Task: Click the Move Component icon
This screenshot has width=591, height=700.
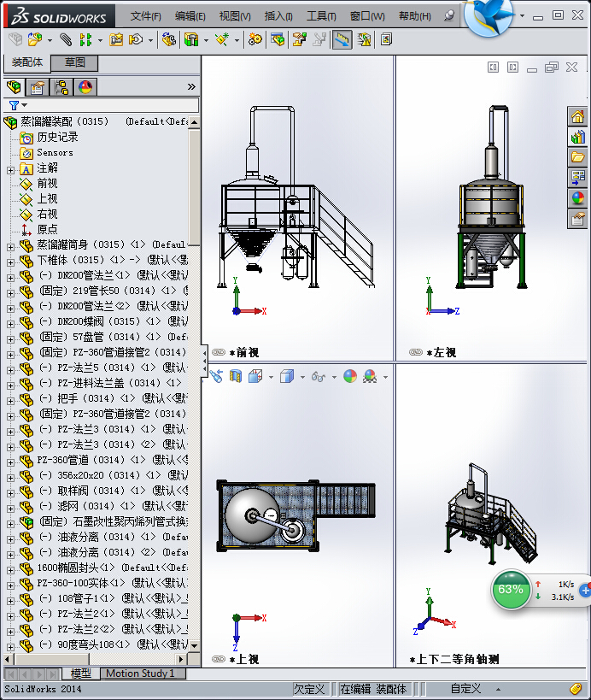Action: 136,39
